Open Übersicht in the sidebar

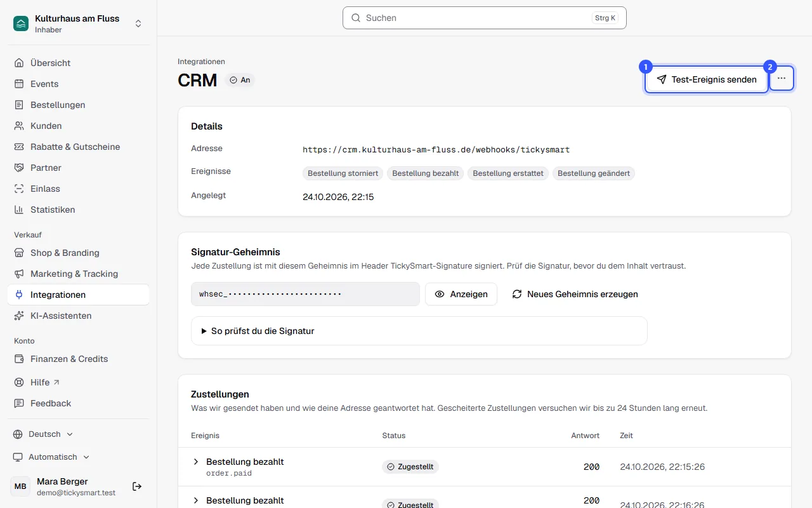point(79,63)
